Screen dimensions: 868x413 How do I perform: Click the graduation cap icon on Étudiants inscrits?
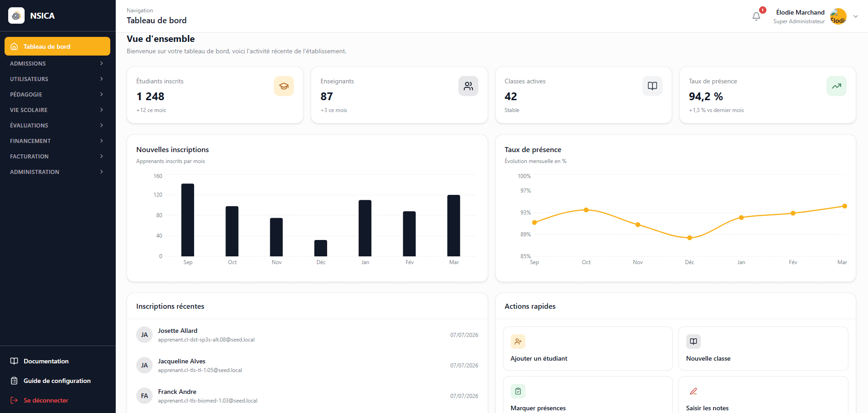[284, 86]
